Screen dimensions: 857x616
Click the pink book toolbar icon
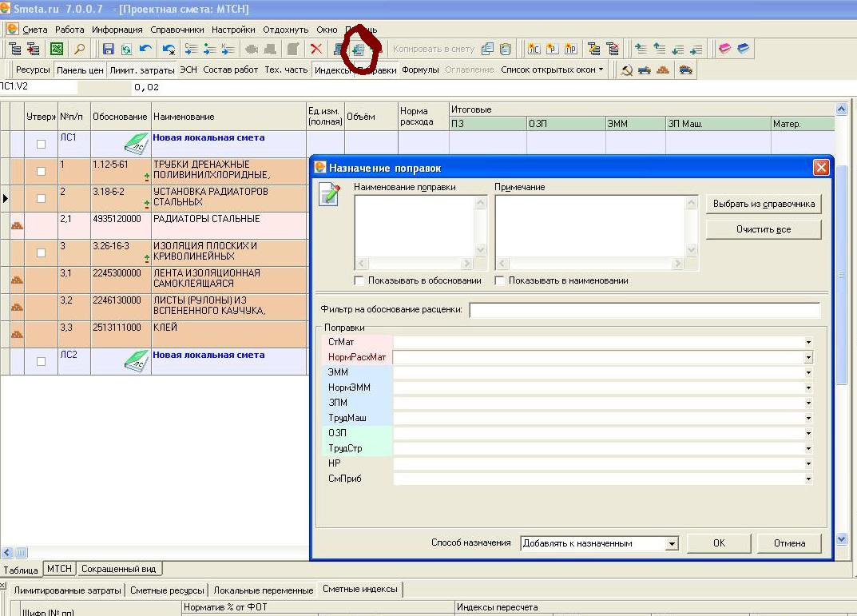[x=724, y=49]
